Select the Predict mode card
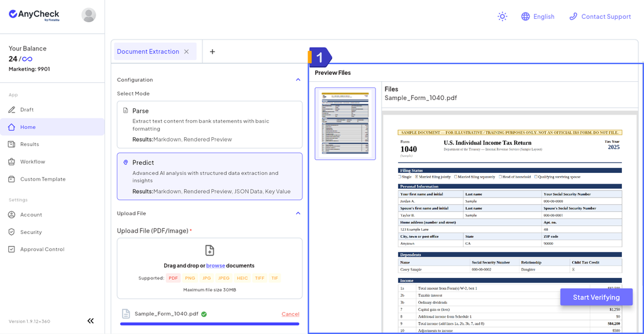Screen dimensions: 644x334 (x=209, y=176)
